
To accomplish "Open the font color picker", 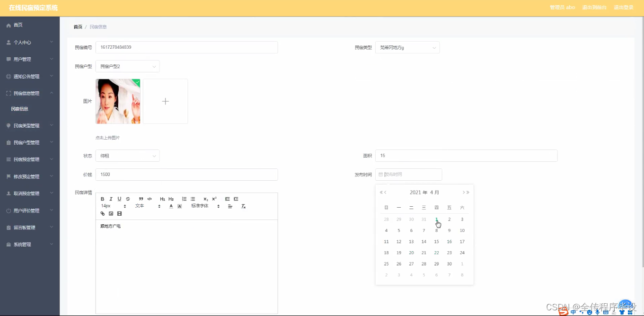I will pos(170,206).
